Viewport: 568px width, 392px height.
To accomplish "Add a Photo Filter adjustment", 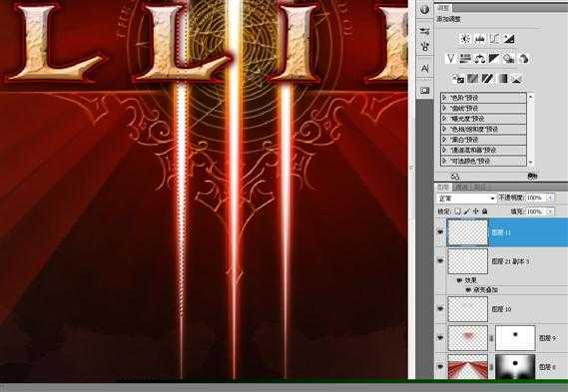I will pyautogui.click(x=509, y=58).
